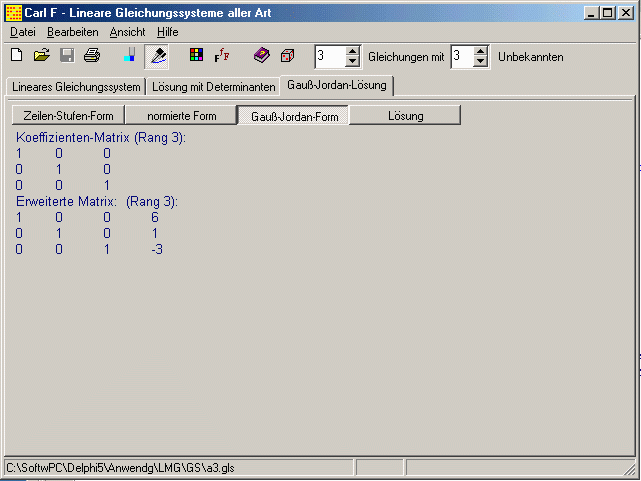641x481 pixels.
Task: Click the Gleichungen count input field
Action: click(x=329, y=57)
